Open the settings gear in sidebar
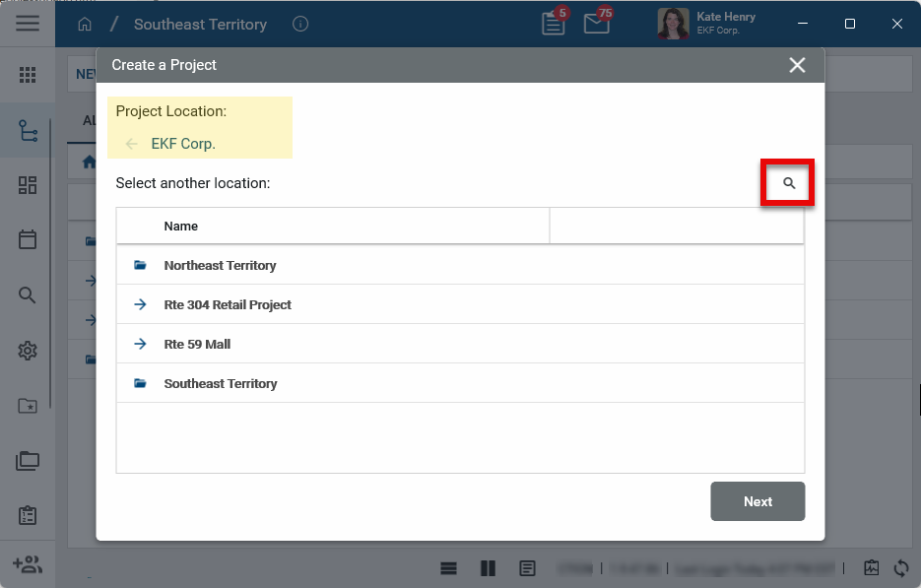The height and width of the screenshot is (588, 921). [x=28, y=351]
